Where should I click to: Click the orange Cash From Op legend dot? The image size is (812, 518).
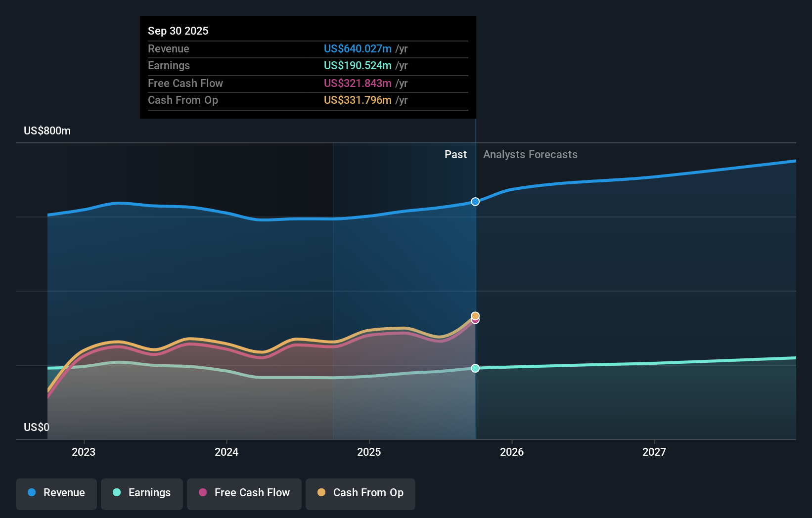coord(322,493)
